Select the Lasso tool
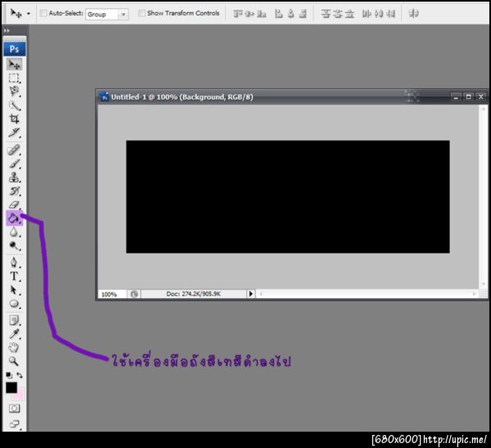 coord(14,92)
